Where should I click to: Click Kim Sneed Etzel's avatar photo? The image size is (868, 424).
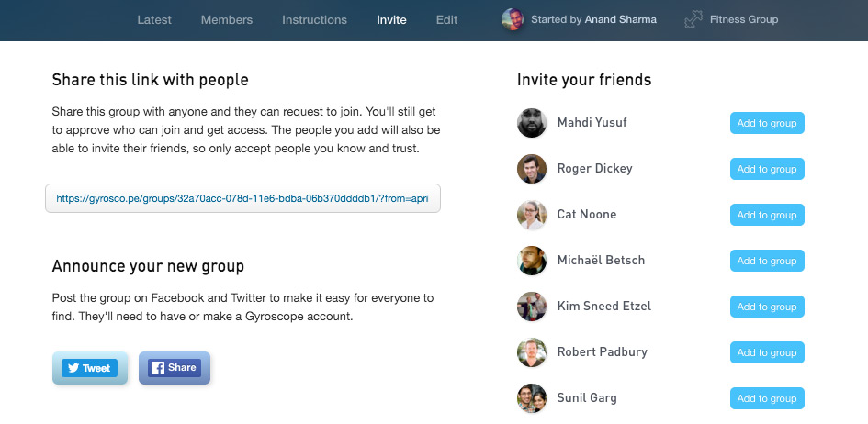click(532, 307)
